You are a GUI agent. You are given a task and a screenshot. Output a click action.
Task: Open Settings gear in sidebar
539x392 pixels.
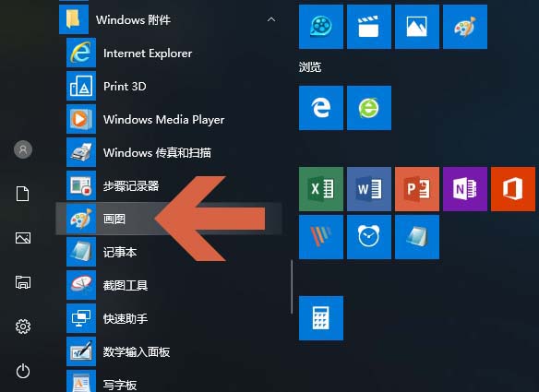[x=23, y=327]
